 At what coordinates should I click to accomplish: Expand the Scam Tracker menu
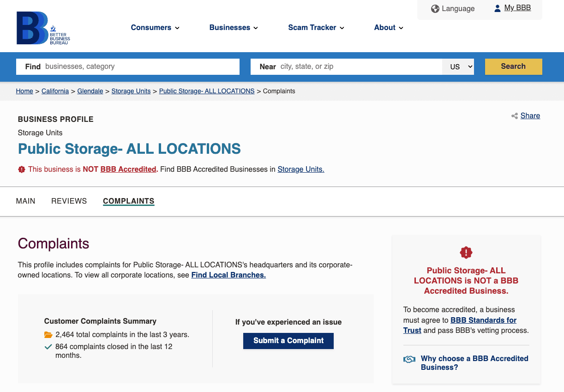pos(316,28)
